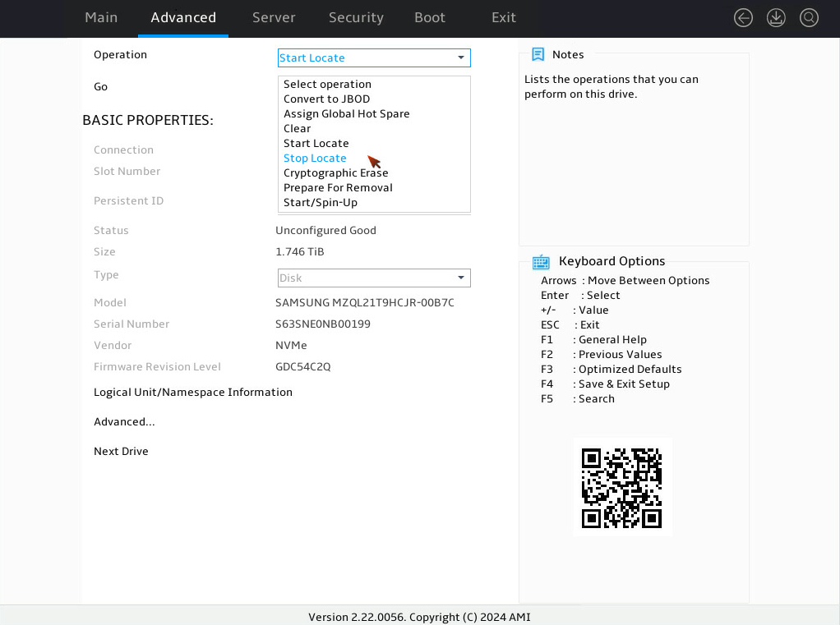Click the NVMe vendor value
This screenshot has width=840, height=625.
tap(292, 346)
